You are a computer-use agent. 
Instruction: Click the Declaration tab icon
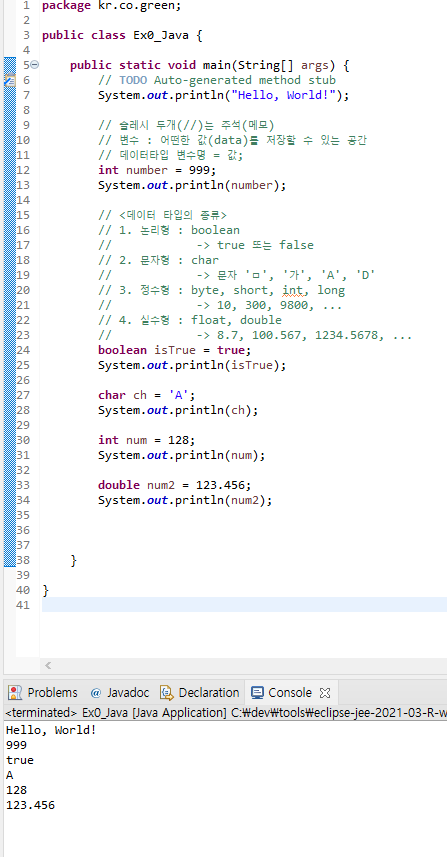[x=166, y=692]
